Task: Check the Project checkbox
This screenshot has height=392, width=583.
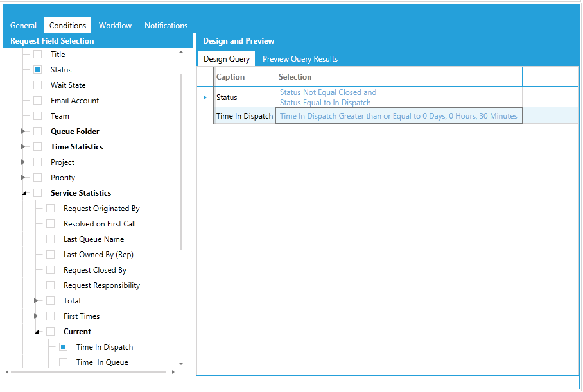Action: coord(37,162)
